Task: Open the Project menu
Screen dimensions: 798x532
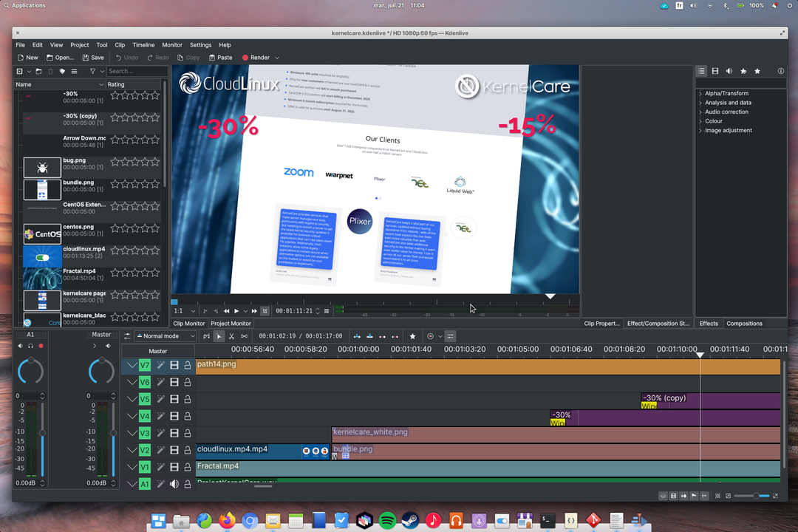Action: 79,45
